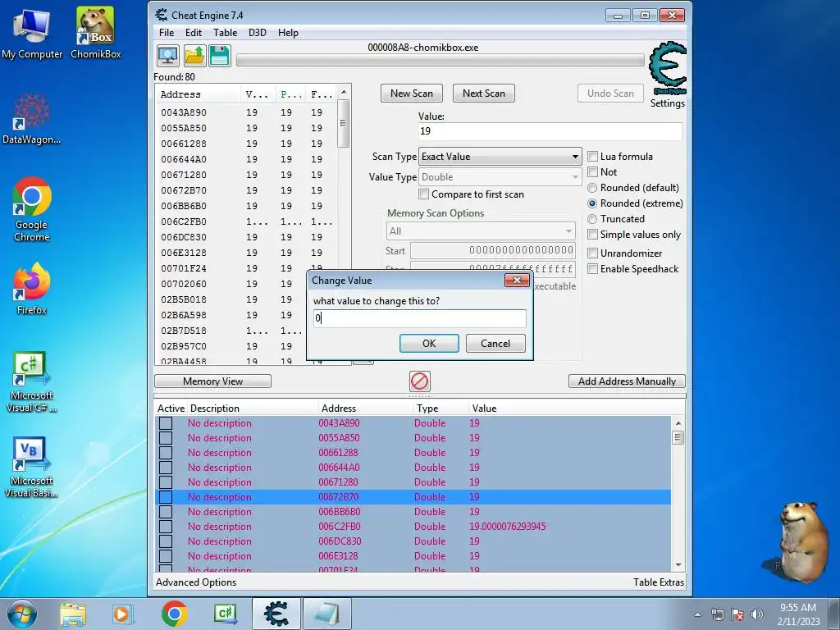The height and width of the screenshot is (630, 840).
Task: Open the Help menu
Action: (288, 33)
